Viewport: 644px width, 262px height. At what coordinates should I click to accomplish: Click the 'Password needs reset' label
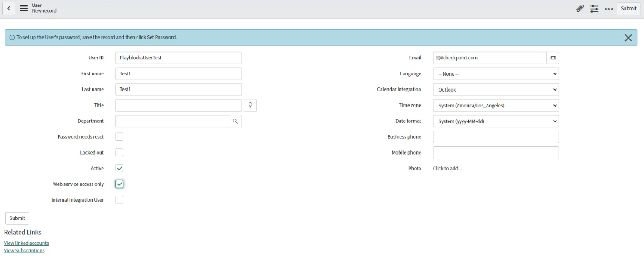[81, 136]
